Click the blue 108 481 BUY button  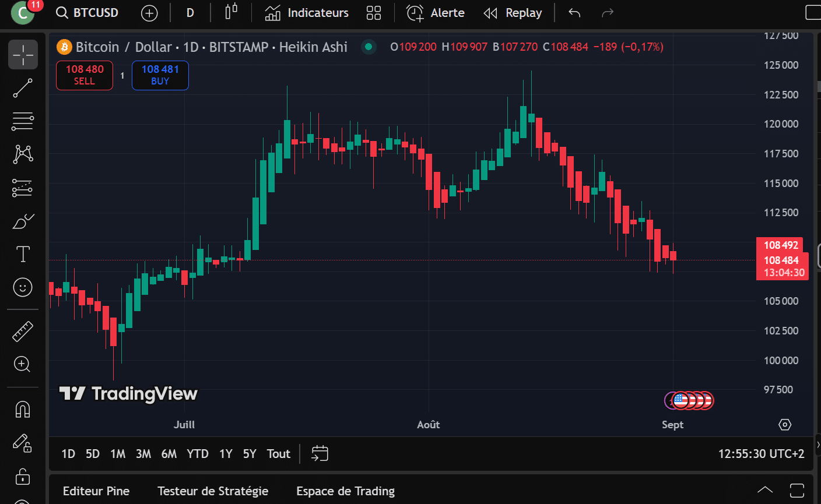click(x=160, y=75)
